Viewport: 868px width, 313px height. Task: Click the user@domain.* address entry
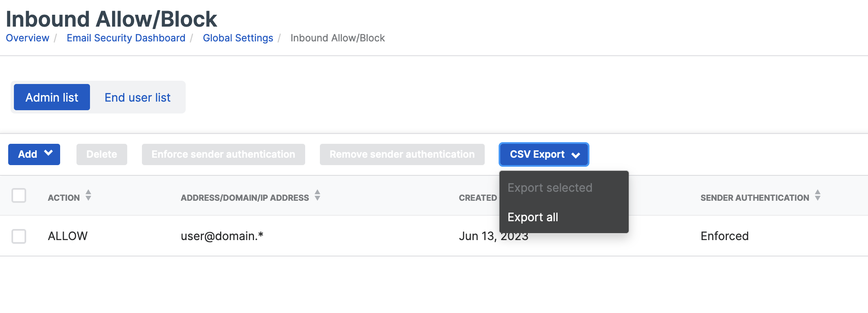pos(222,236)
